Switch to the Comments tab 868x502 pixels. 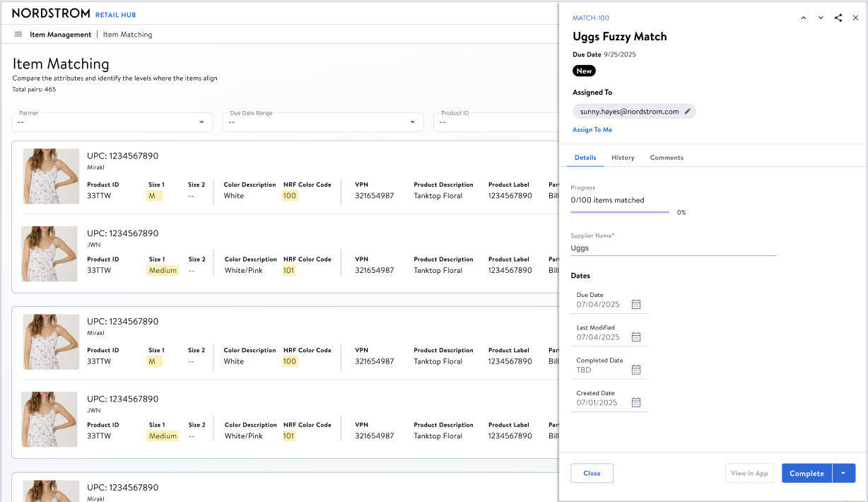click(x=667, y=158)
